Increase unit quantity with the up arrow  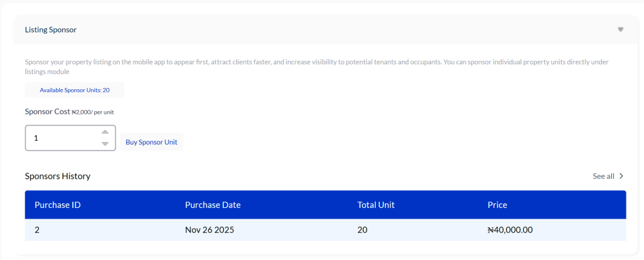105,132
